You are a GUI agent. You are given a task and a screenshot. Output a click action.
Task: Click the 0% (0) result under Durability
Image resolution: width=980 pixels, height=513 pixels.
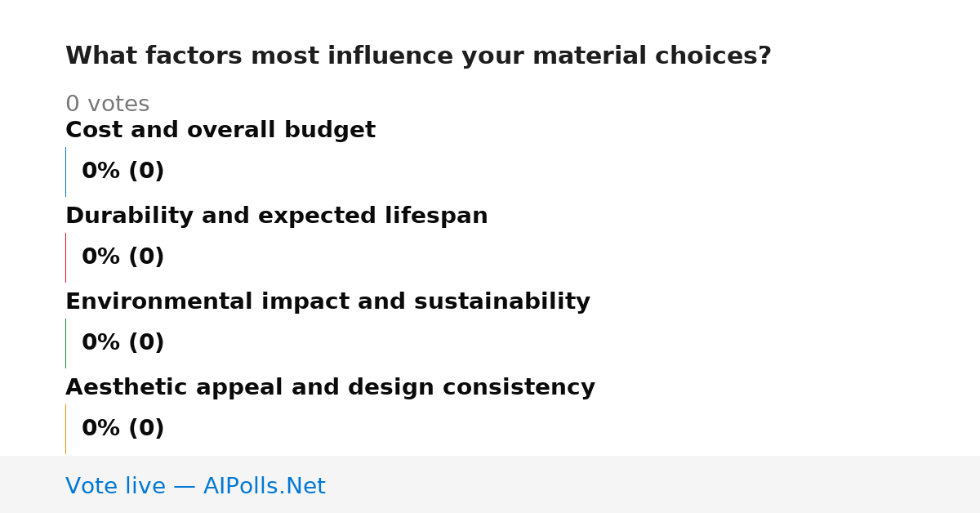(122, 257)
